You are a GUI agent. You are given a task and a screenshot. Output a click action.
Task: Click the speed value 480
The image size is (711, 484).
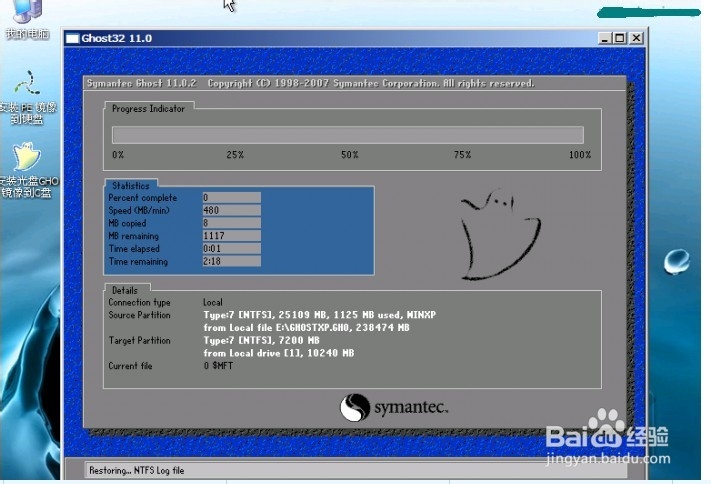(231, 210)
